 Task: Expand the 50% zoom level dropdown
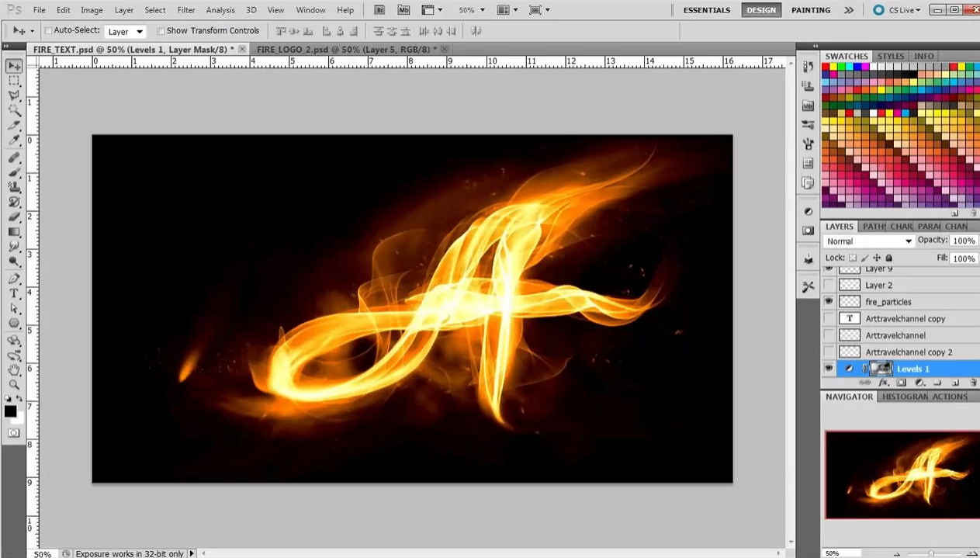tap(471, 10)
